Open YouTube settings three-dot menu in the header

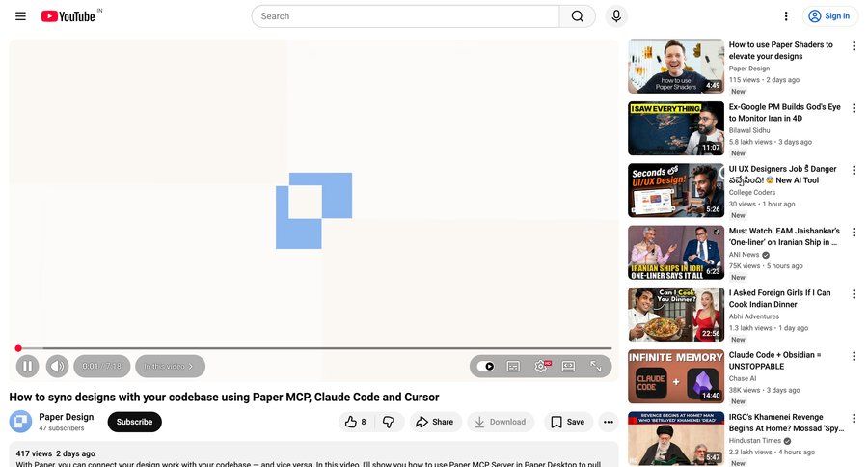[x=786, y=16]
